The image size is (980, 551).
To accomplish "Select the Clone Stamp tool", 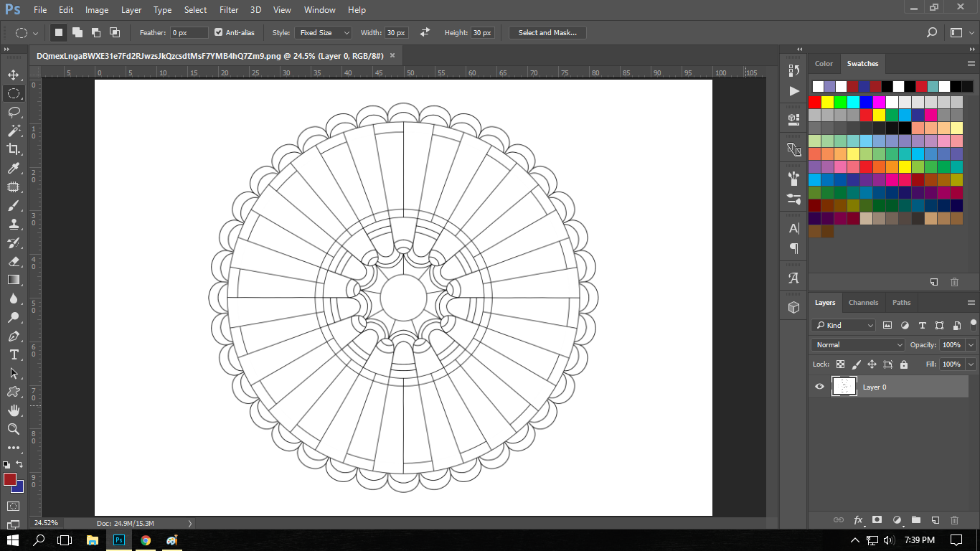I will tap(14, 224).
